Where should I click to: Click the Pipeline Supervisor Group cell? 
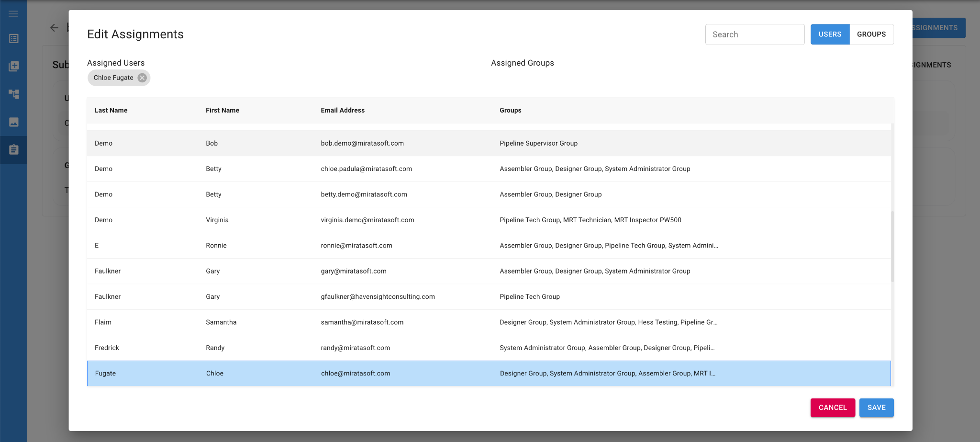(538, 143)
